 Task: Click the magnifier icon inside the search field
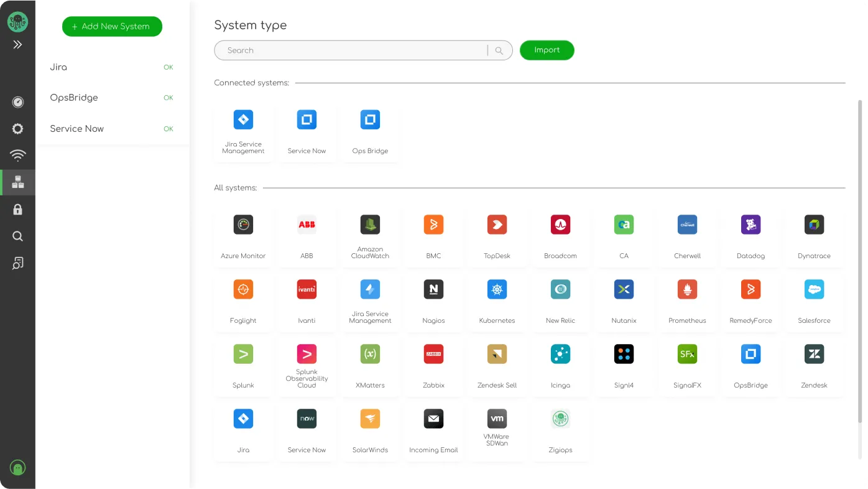click(499, 51)
